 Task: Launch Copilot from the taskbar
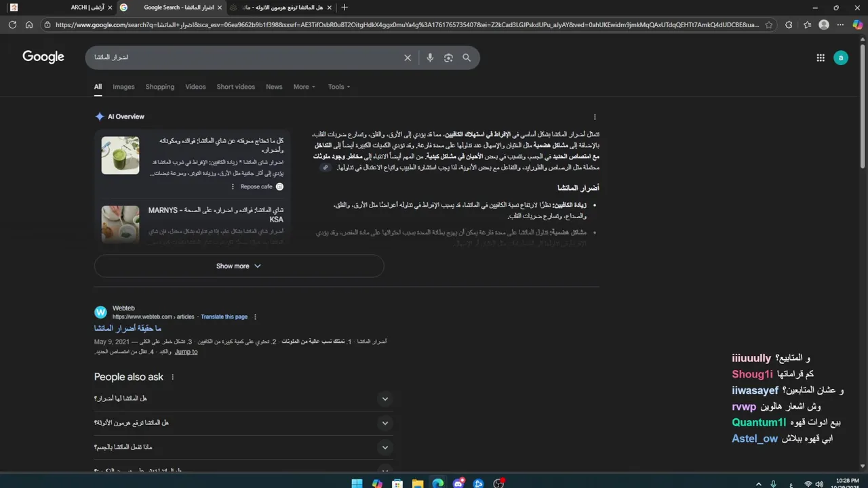tap(377, 483)
